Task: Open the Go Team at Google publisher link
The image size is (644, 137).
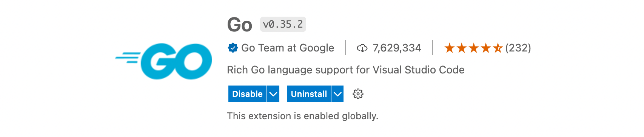Action: [288, 48]
